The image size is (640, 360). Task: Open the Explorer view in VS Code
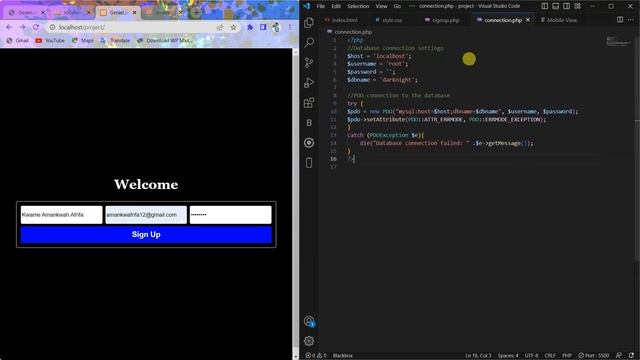click(309, 22)
